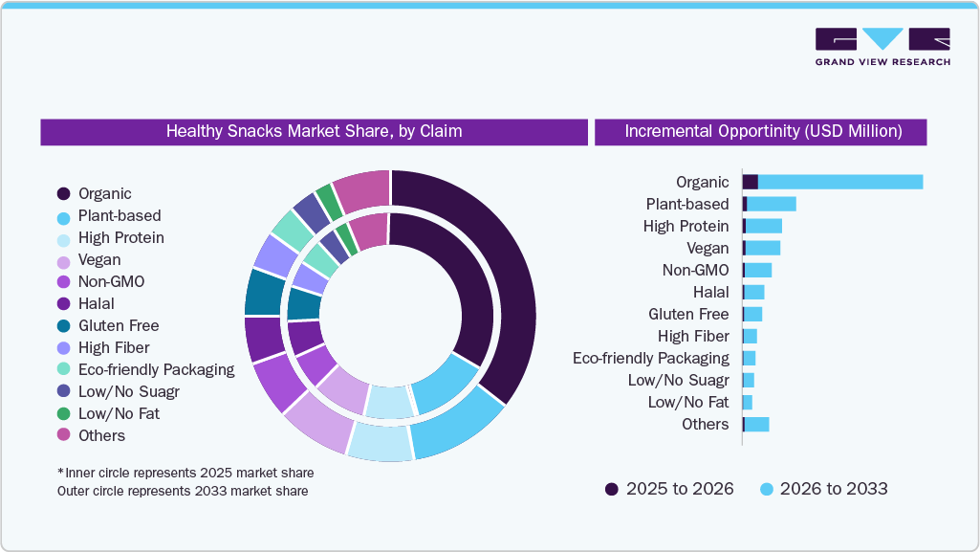Click the Organic legend color dot
The height and width of the screenshot is (552, 980).
(64, 194)
